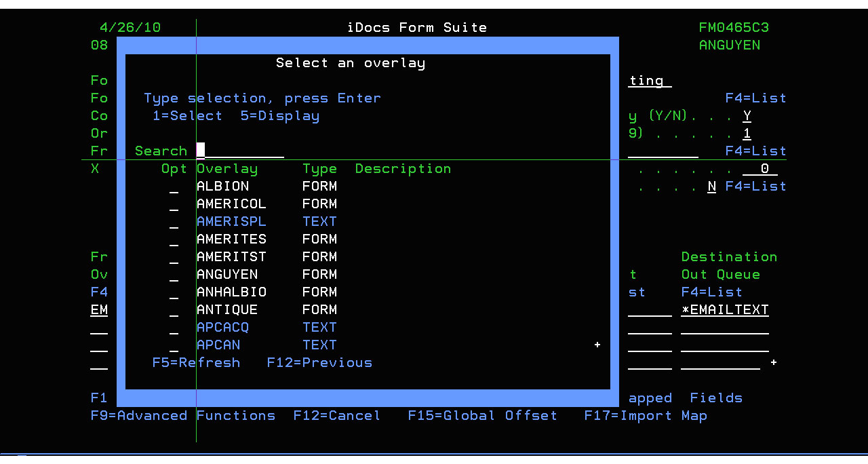The image size is (868, 464).
Task: Click the *EMAILTEXT out queue field
Action: click(x=725, y=310)
